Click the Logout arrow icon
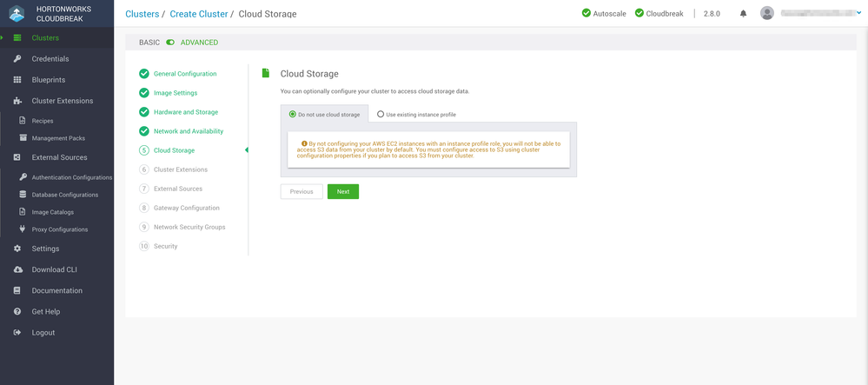This screenshot has height=385, width=868. click(x=17, y=332)
